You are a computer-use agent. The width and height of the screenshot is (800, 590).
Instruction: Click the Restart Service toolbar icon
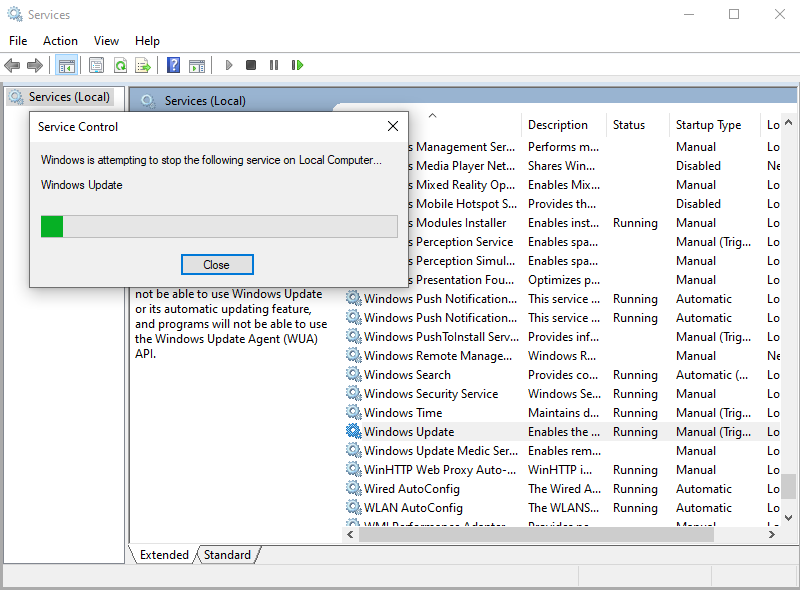(x=297, y=65)
